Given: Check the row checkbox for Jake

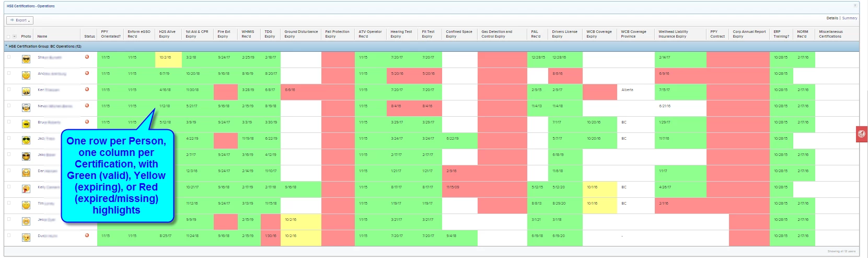Looking at the screenshot, I should 8,154.
